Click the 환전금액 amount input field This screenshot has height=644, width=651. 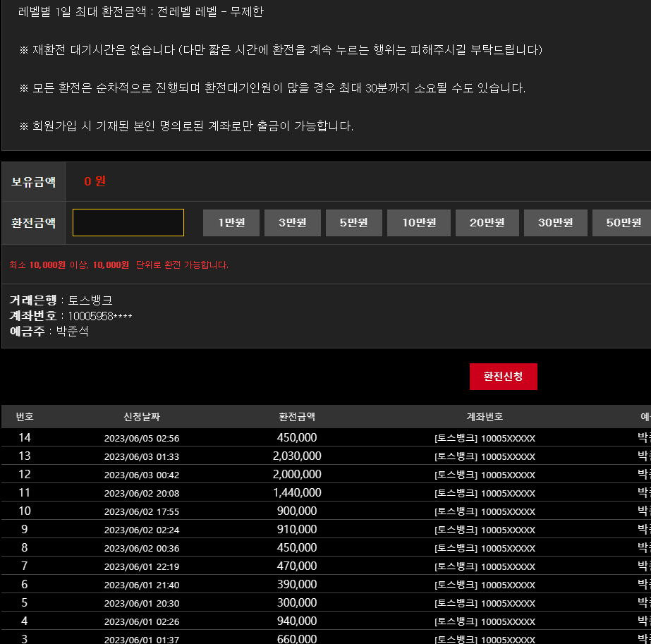[x=128, y=223]
